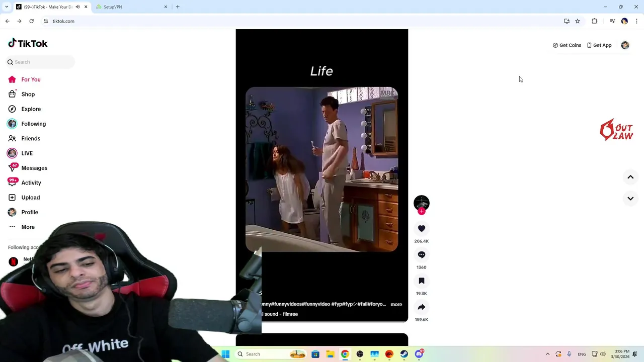Like the video with the heart icon
Viewport: 644px width, 362px height.
point(422,229)
